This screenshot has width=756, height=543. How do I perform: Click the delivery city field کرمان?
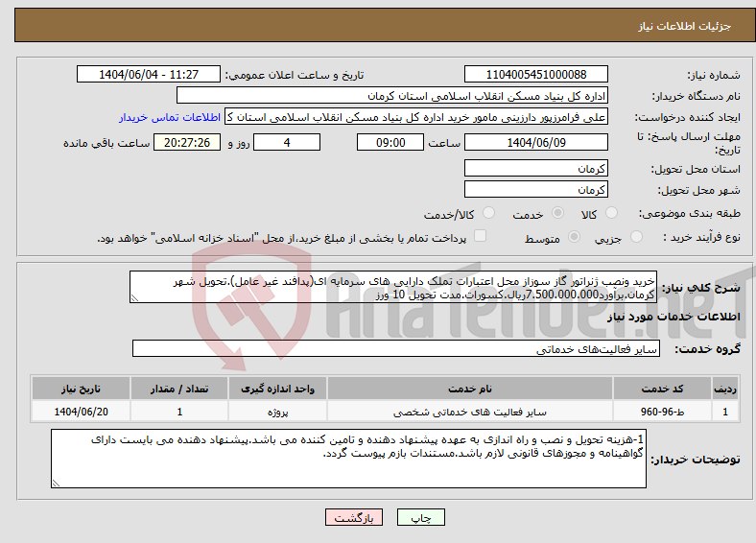535,189
